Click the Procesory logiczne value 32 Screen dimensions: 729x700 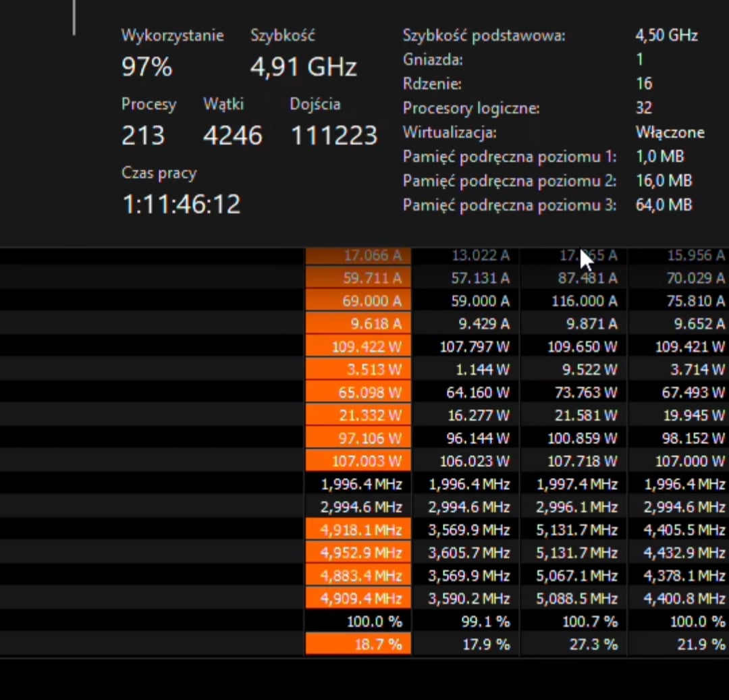tap(644, 108)
